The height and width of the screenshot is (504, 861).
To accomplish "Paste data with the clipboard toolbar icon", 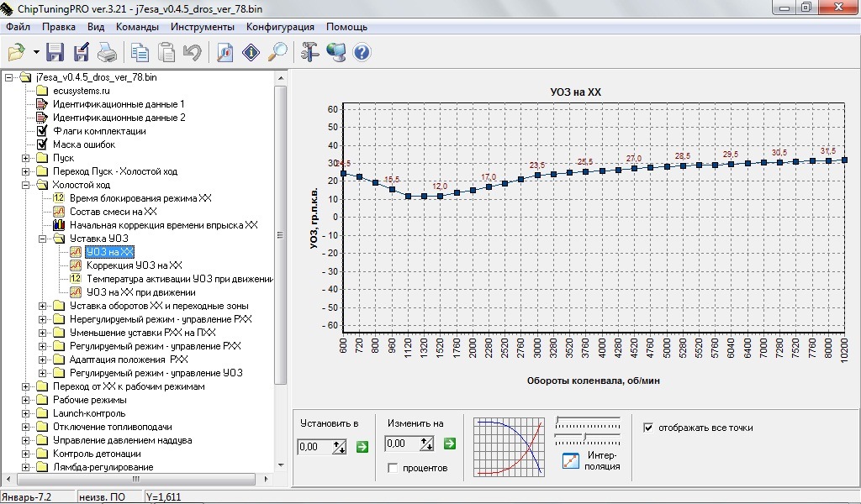I will [166, 52].
